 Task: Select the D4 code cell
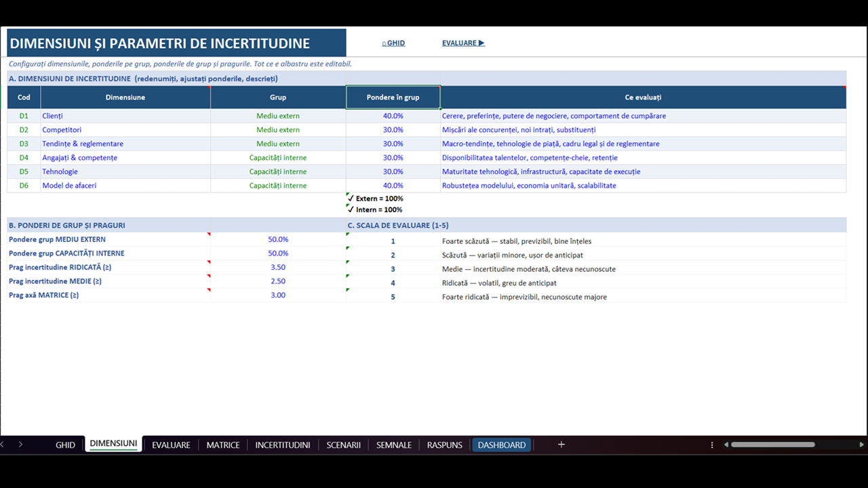click(x=24, y=158)
